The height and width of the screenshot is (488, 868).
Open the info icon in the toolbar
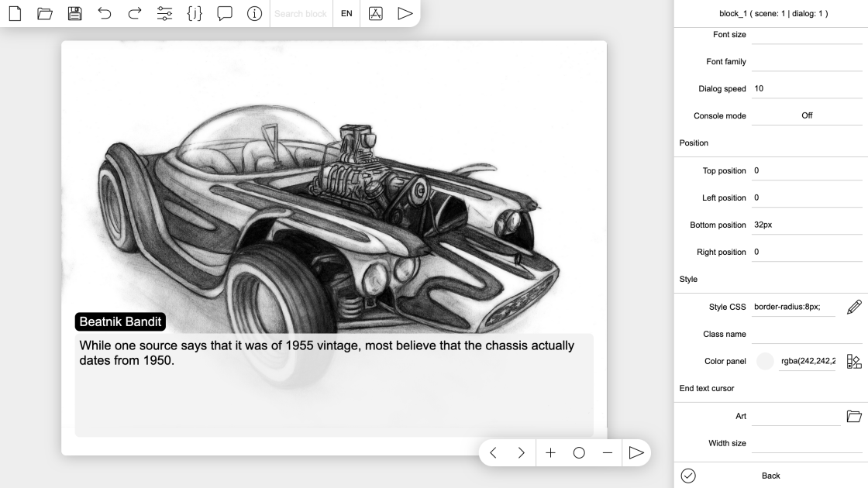[254, 13]
